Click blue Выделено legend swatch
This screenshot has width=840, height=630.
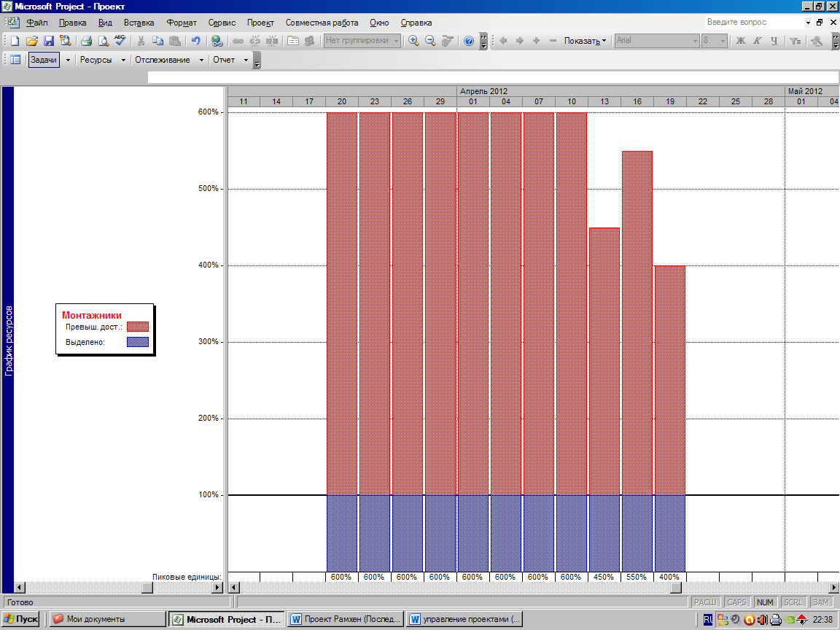coord(138,342)
